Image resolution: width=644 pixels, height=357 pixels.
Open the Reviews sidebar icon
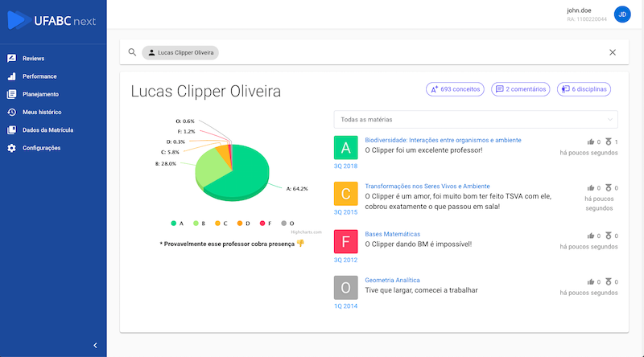pyautogui.click(x=11, y=58)
